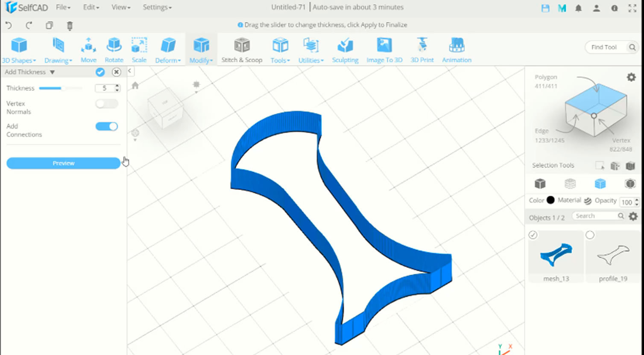Select the blue solid-wireframe view cube
644x355 pixels.
[600, 183]
